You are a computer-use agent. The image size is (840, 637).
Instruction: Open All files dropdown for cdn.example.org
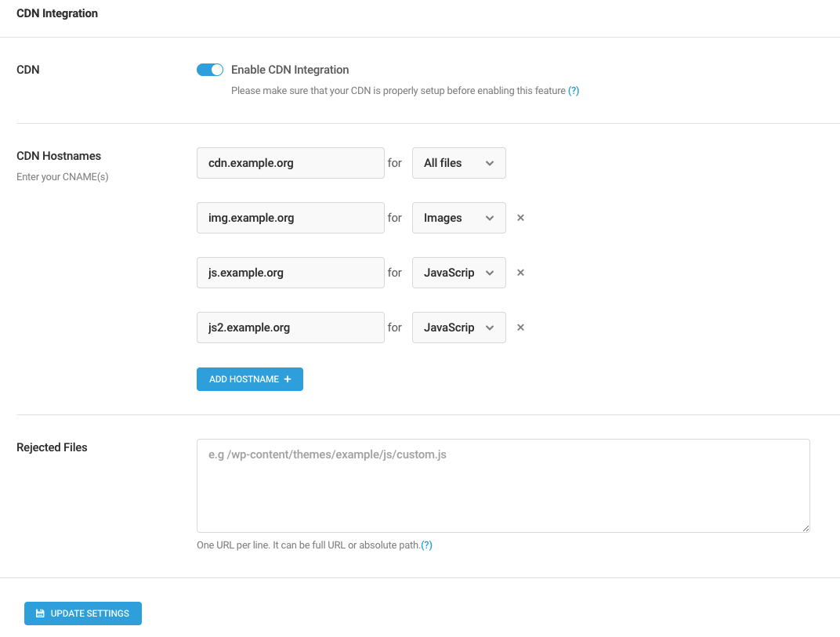[458, 163]
